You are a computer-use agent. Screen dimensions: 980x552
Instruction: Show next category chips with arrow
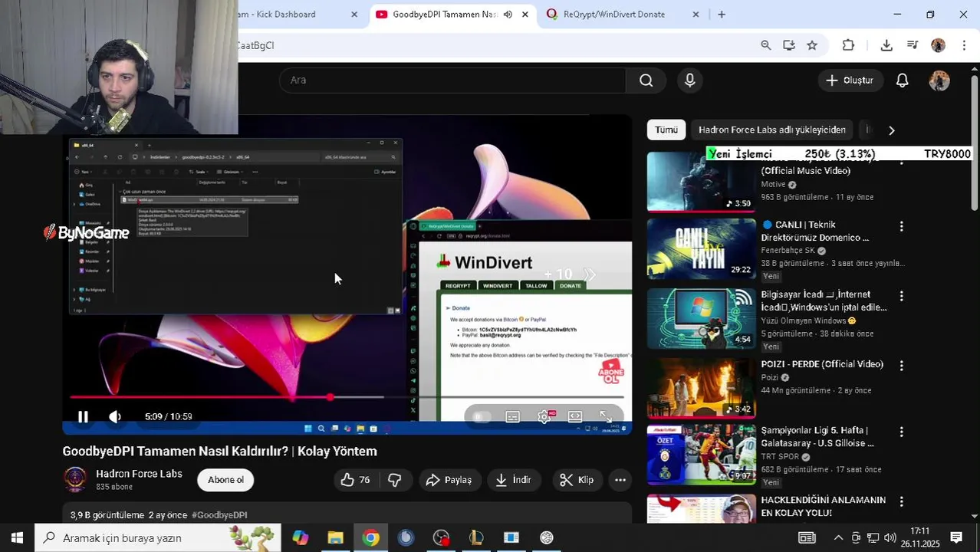tap(891, 130)
